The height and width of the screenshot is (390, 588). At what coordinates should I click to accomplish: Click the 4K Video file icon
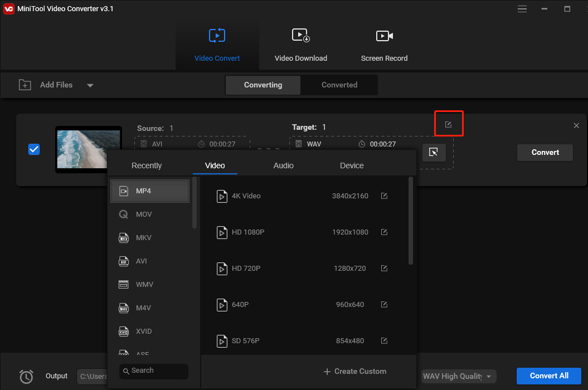click(222, 196)
